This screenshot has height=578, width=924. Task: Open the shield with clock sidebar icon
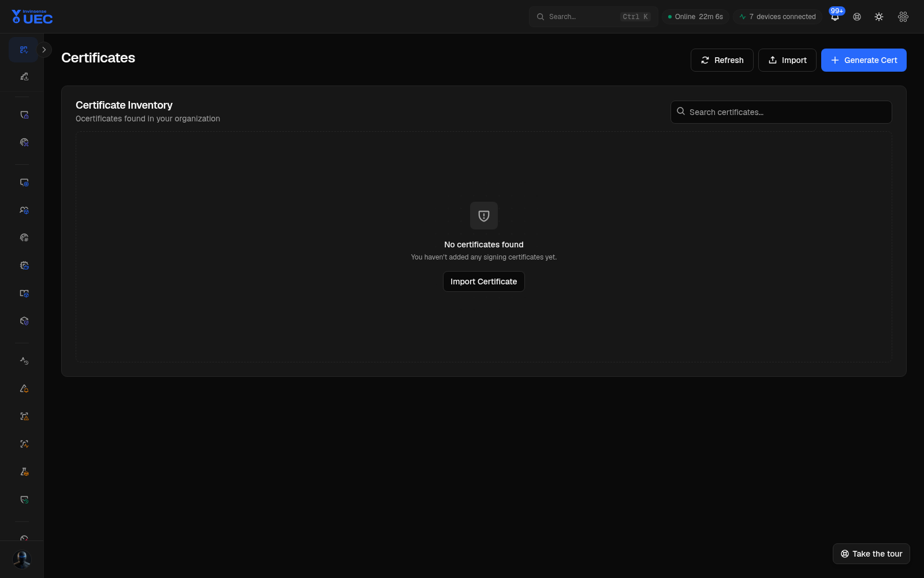pyautogui.click(x=24, y=499)
